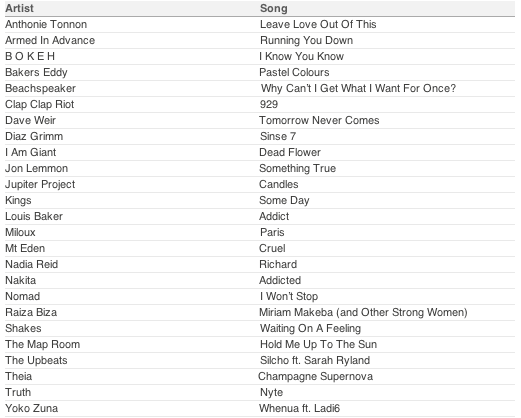Click the I Am Giant artist name
The image size is (521, 418).
coord(31,152)
